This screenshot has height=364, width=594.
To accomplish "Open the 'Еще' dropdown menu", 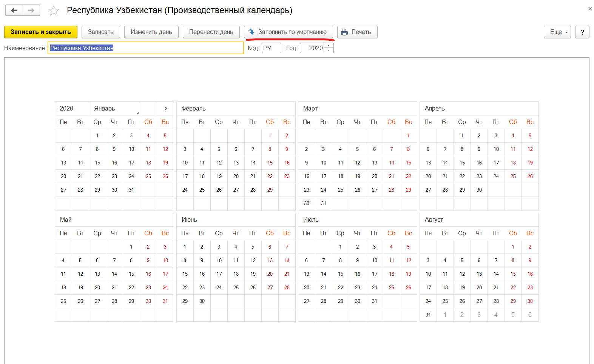I will coord(557,32).
